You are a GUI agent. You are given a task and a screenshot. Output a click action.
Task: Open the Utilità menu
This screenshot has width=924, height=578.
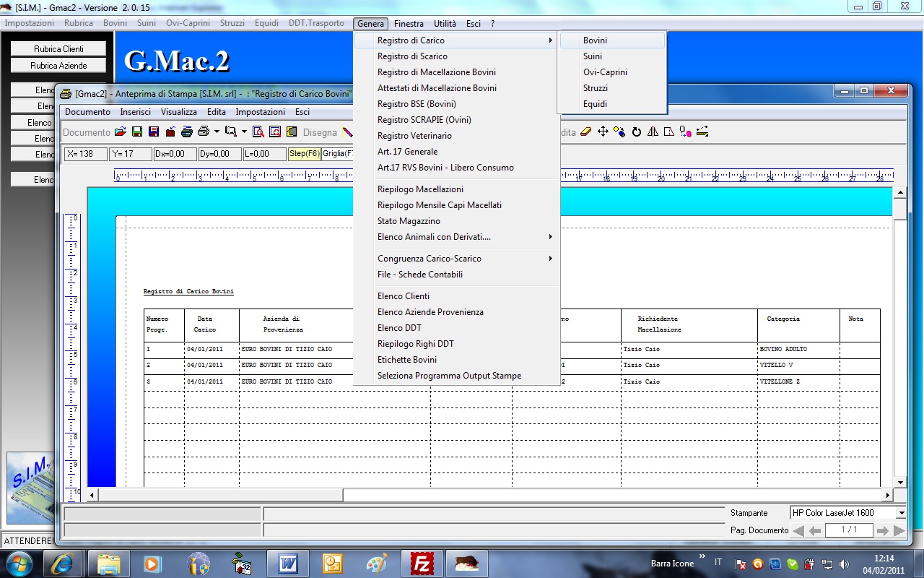tap(445, 24)
